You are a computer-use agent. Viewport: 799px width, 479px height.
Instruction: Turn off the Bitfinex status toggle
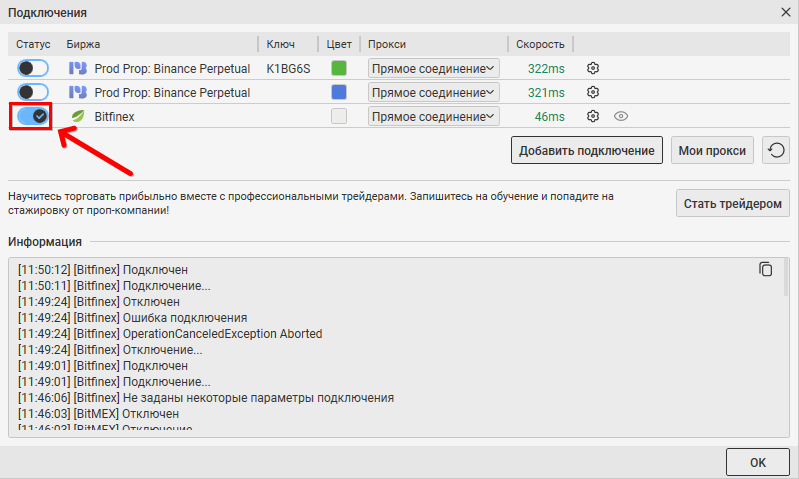tap(33, 116)
